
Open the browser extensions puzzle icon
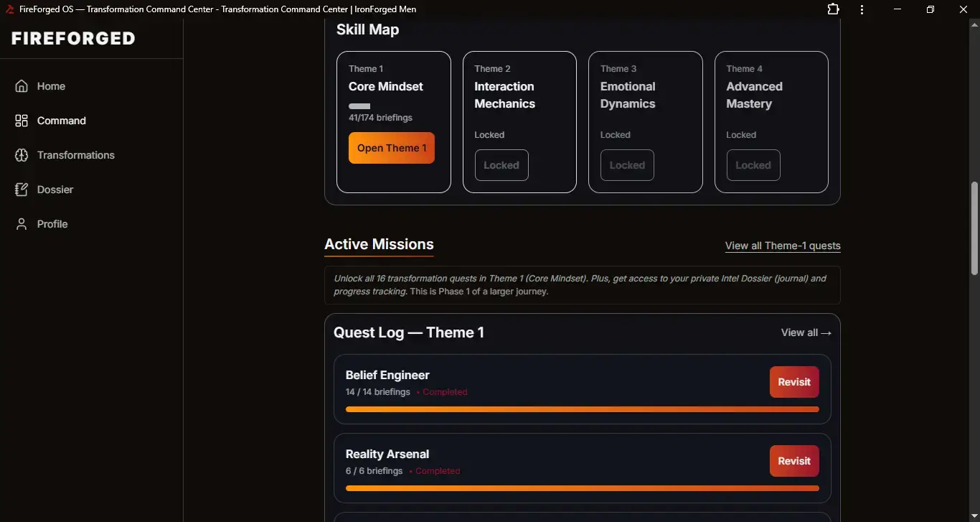click(x=833, y=9)
